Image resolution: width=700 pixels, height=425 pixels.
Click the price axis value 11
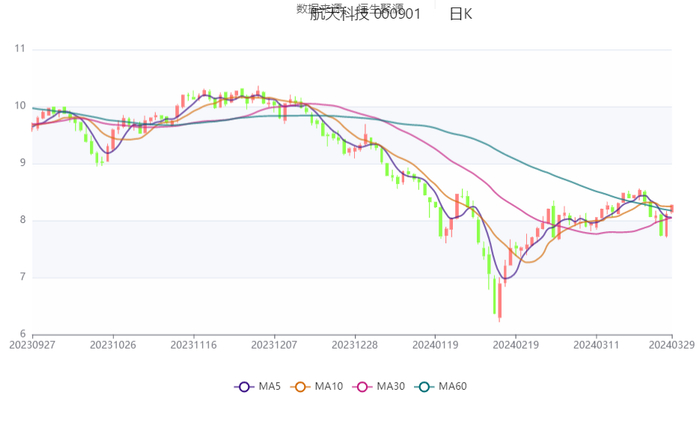pyautogui.click(x=20, y=49)
